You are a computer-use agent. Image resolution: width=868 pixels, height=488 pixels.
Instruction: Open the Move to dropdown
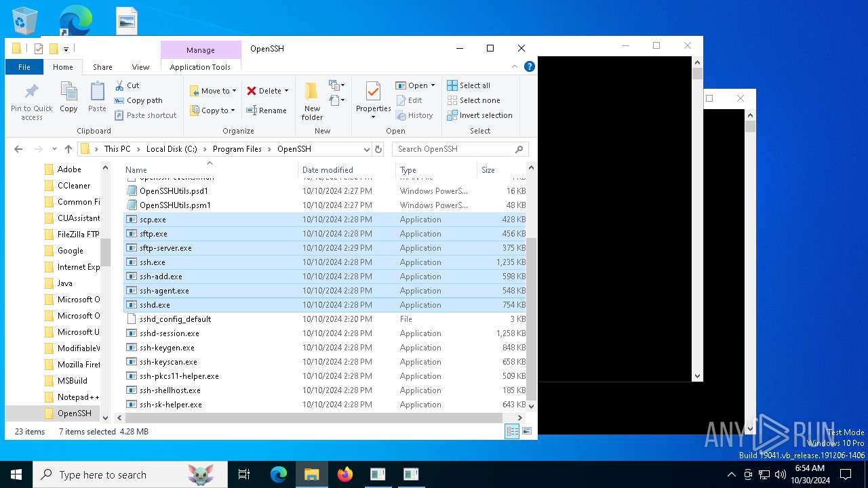[213, 91]
